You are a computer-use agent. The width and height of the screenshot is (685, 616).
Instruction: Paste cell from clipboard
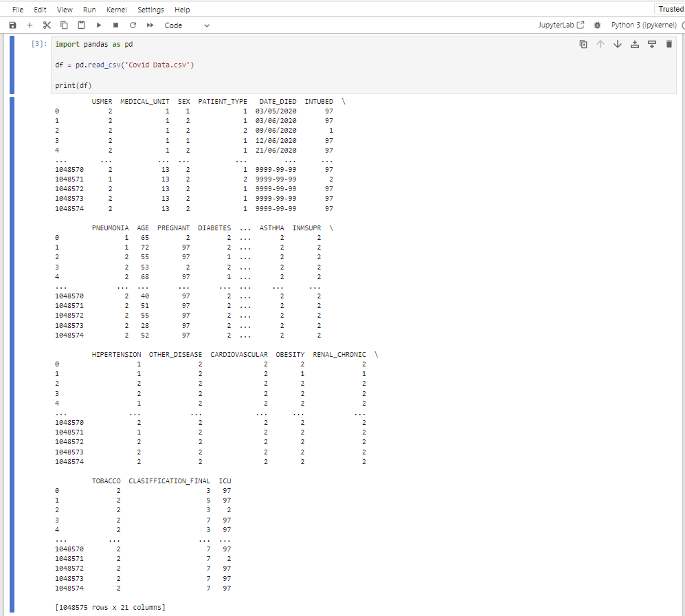click(x=81, y=25)
